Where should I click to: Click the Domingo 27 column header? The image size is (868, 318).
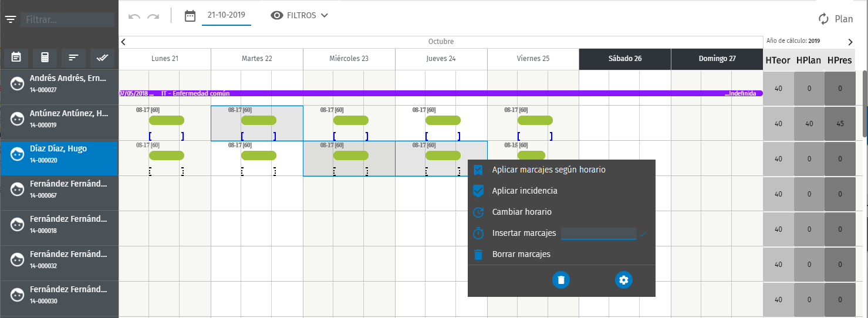pos(717,59)
